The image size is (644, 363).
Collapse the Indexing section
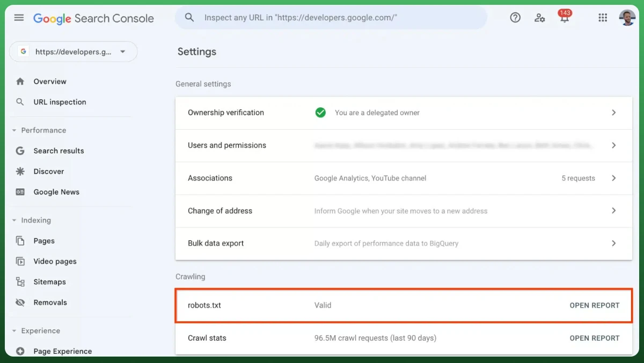point(14,220)
